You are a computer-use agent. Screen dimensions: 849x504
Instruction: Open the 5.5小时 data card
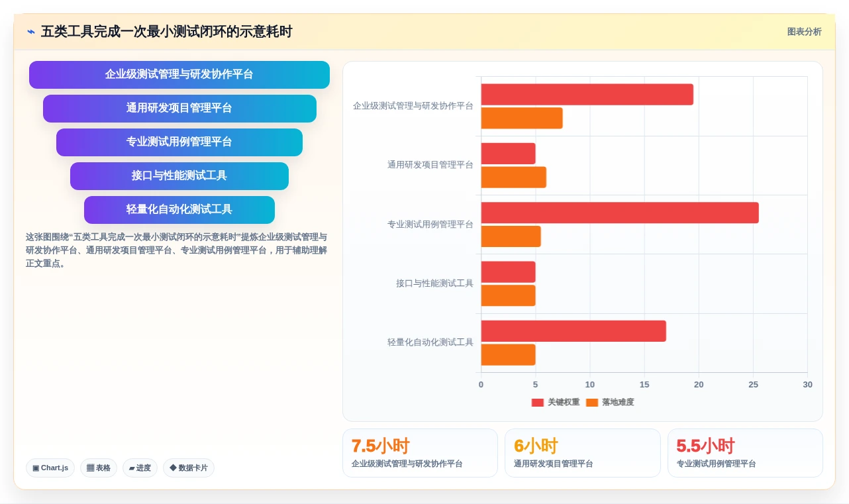tap(745, 453)
